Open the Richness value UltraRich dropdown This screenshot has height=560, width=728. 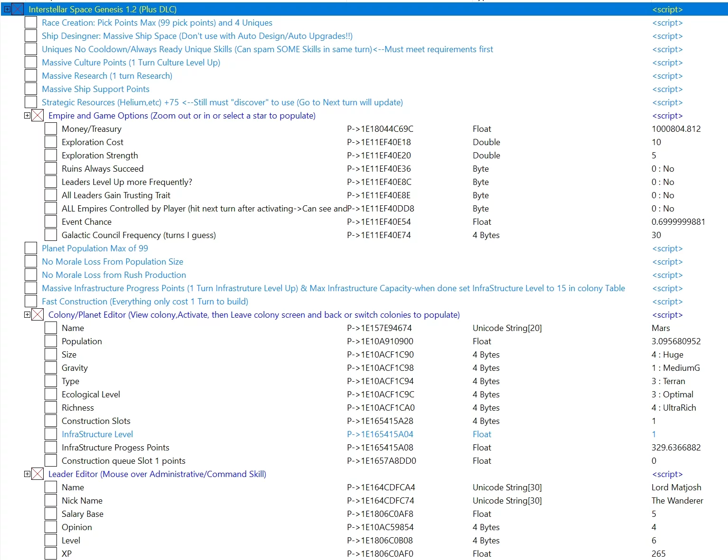(673, 408)
